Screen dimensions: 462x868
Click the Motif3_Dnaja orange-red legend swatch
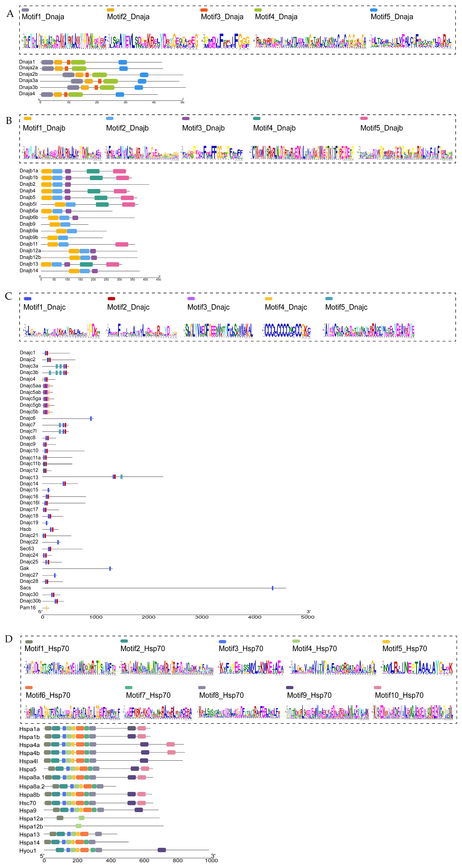coord(204,10)
